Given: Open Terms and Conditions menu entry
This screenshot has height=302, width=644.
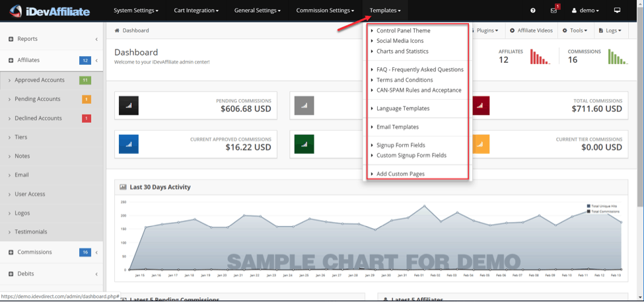Looking at the screenshot, I should point(404,80).
